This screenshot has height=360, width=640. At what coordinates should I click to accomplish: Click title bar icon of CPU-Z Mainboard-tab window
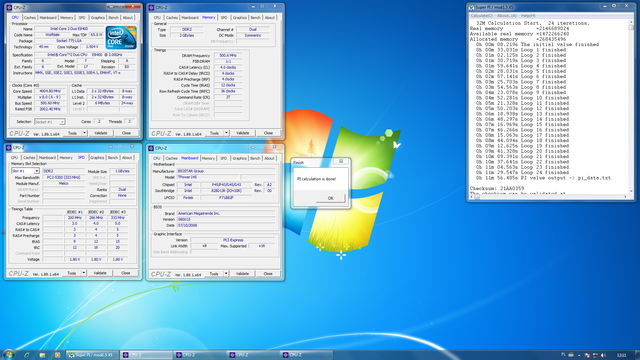coord(151,148)
